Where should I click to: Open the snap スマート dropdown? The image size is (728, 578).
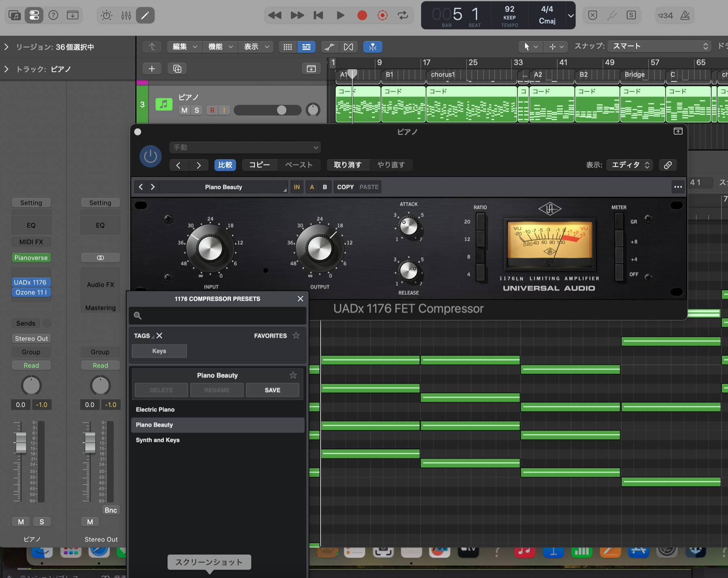tap(659, 47)
